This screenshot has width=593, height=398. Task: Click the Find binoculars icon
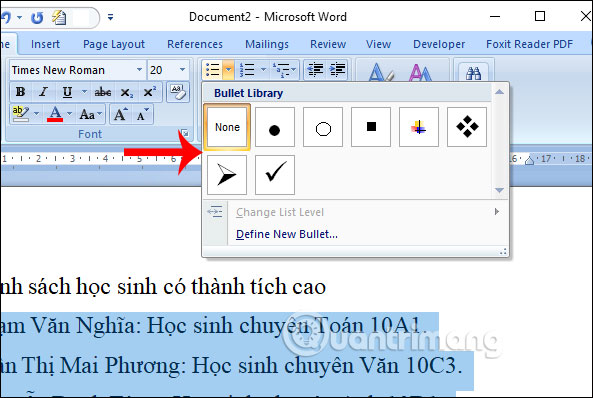(x=473, y=73)
